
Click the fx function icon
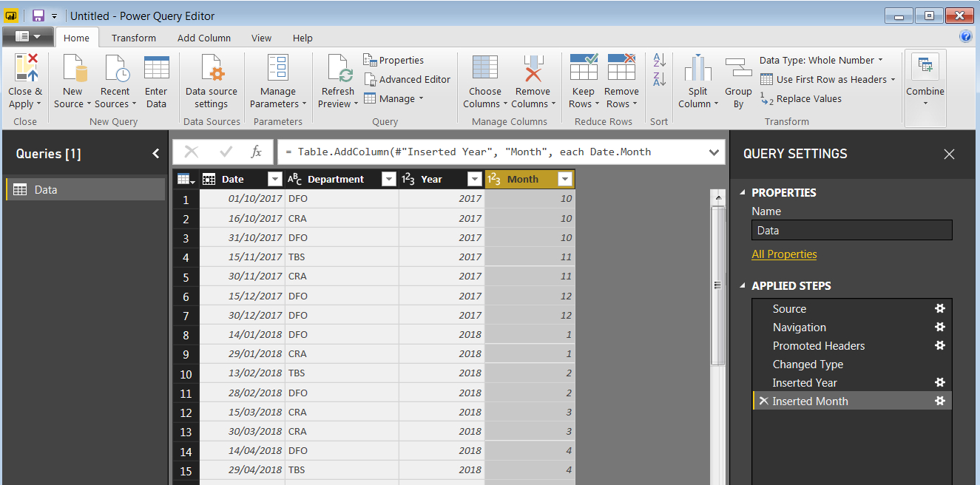pyautogui.click(x=256, y=152)
